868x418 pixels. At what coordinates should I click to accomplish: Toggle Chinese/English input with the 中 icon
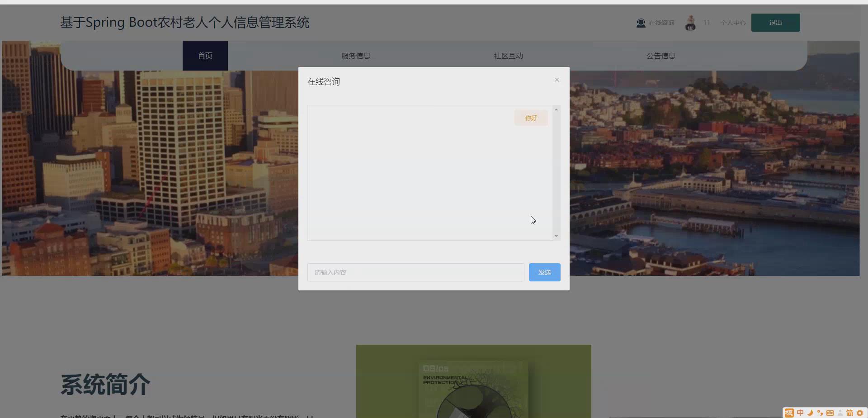(x=800, y=413)
